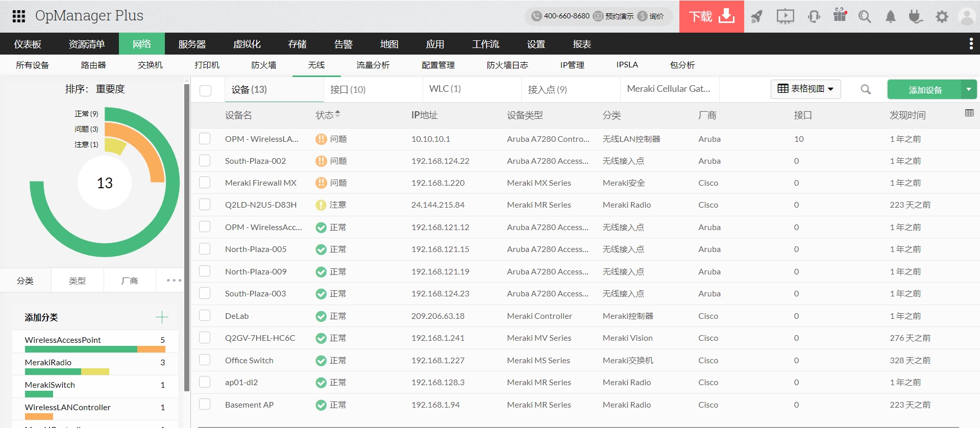Click the header search magnifier icon
The width and height of the screenshot is (980, 428).
point(865,16)
